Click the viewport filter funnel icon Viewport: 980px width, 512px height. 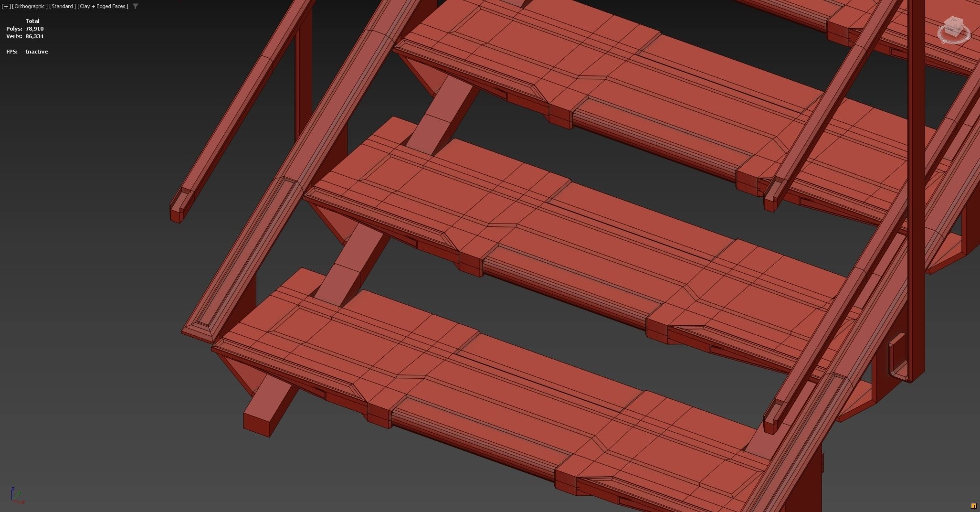click(136, 6)
